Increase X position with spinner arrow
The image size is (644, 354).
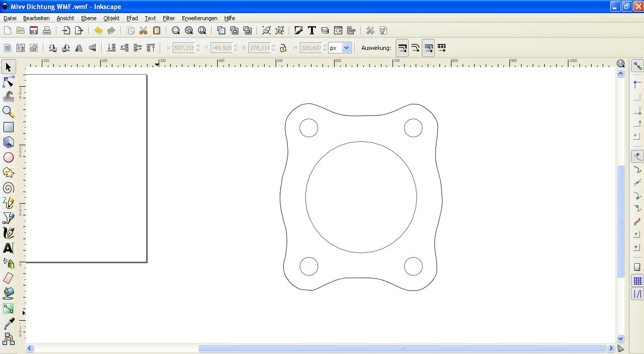tap(198, 45)
